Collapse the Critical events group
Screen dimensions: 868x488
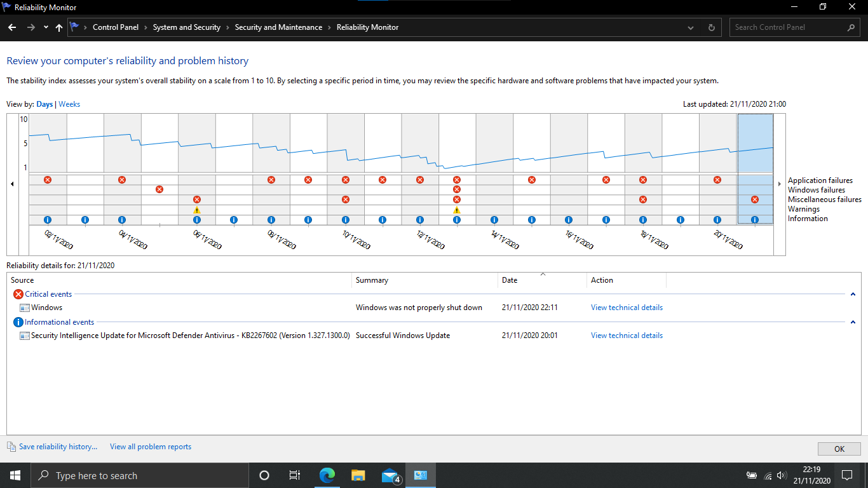point(853,294)
